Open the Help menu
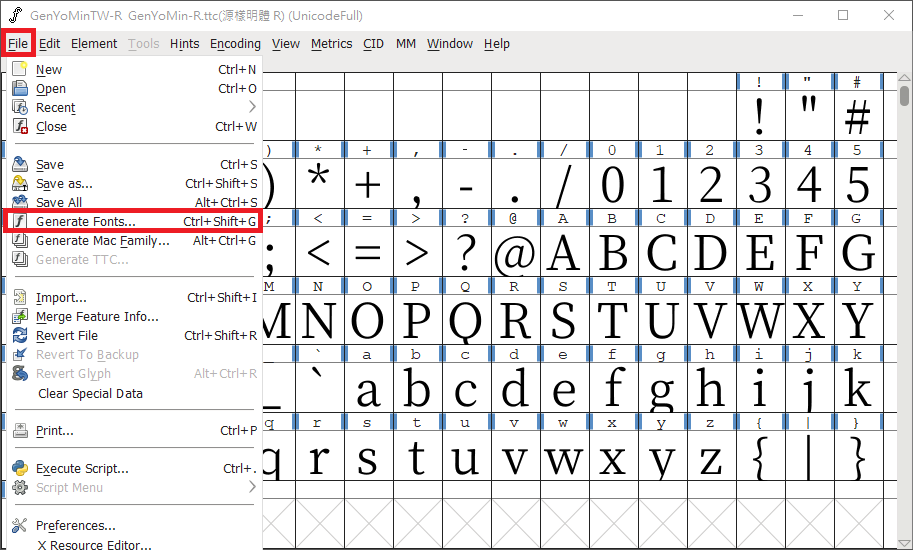 [497, 44]
